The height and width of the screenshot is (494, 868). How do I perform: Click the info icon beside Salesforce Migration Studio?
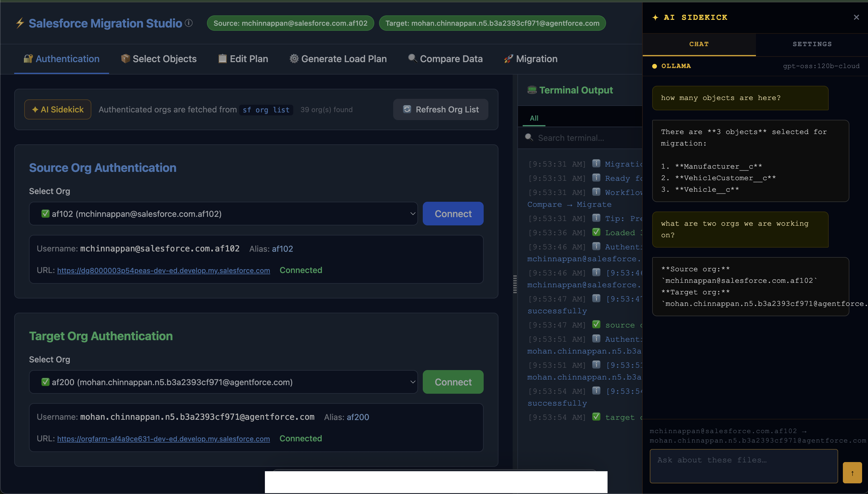(189, 23)
